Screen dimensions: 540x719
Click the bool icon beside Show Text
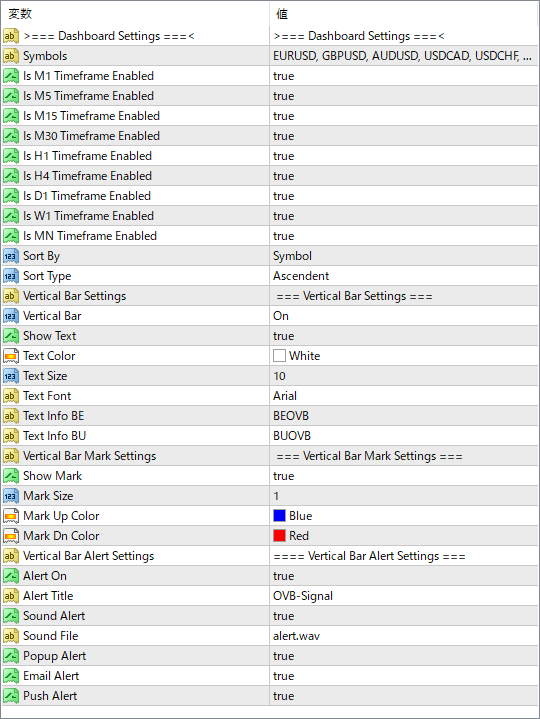[x=11, y=336]
